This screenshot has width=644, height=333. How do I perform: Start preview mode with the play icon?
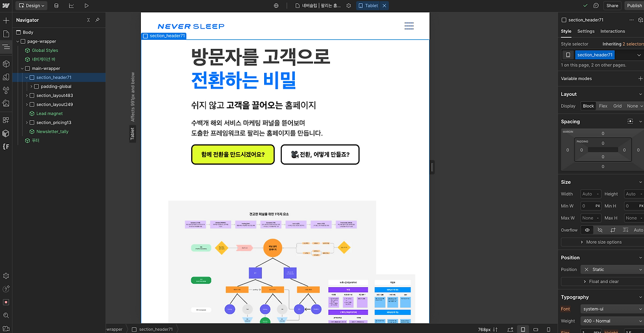pyautogui.click(x=87, y=6)
